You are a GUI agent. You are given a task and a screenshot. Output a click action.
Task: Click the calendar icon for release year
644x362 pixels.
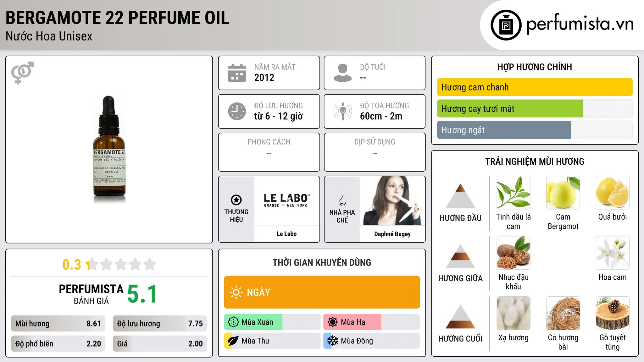[237, 73]
